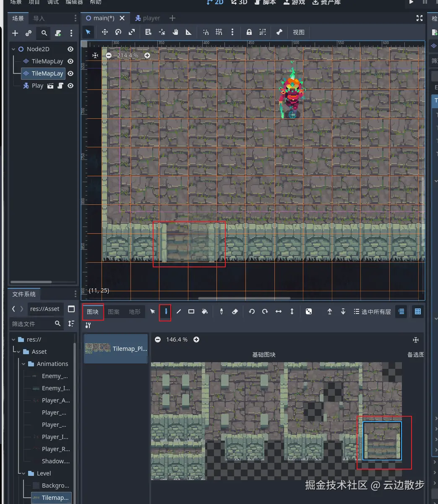Screen dimensions: 438x504
Task: Select the Tilemap_Pl... tileset source
Action: pyautogui.click(x=116, y=348)
